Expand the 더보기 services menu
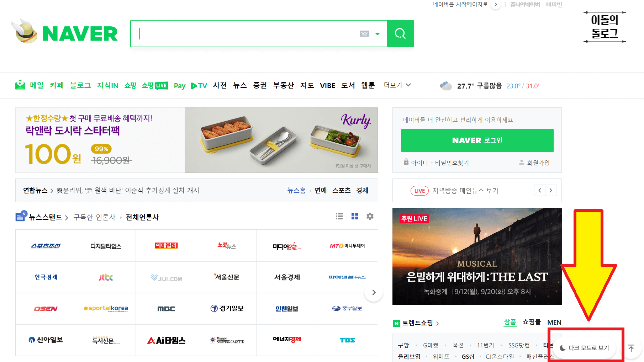 397,85
